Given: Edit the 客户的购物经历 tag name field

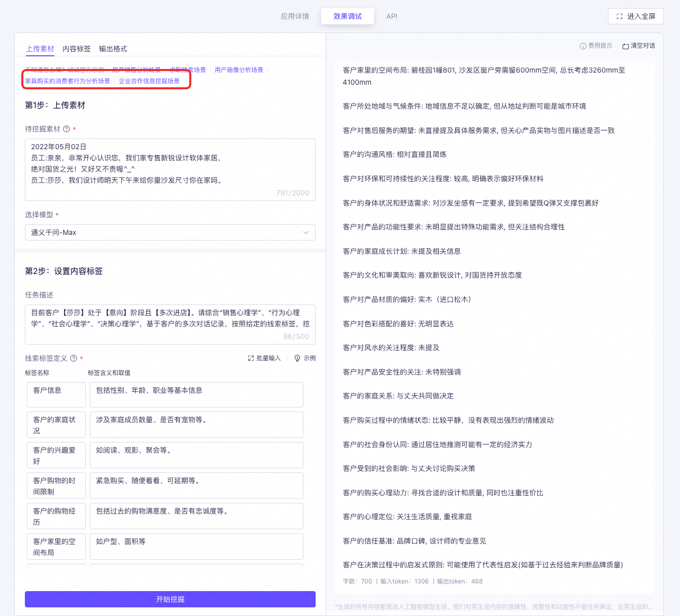Looking at the screenshot, I should coord(56,516).
